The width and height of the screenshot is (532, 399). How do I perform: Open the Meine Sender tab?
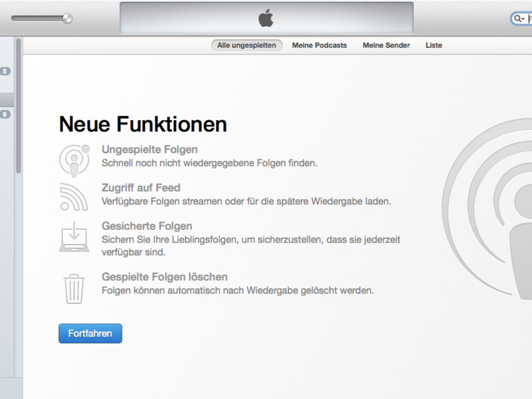click(x=386, y=46)
